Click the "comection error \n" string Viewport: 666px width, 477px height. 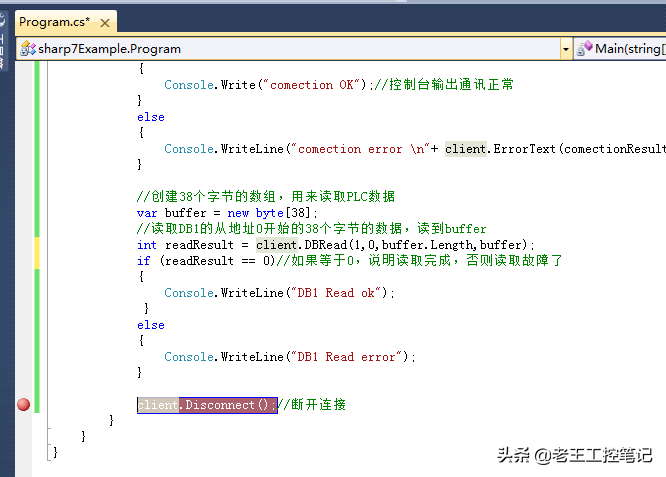click(360, 149)
